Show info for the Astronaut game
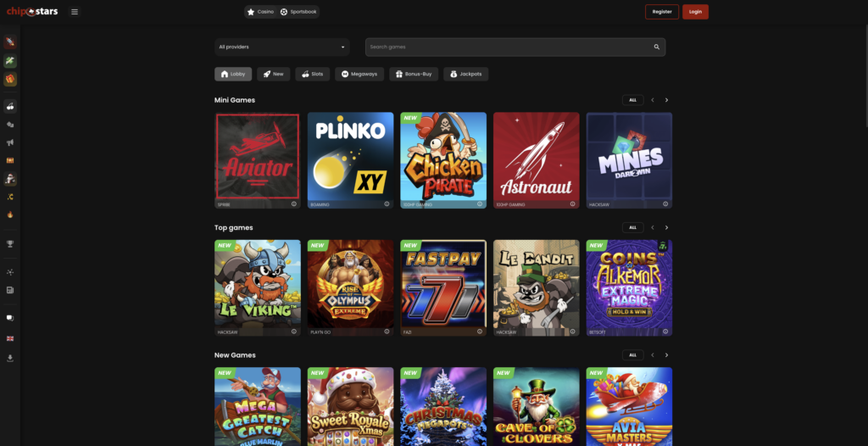Screen dimensions: 868x446 (x=572, y=203)
